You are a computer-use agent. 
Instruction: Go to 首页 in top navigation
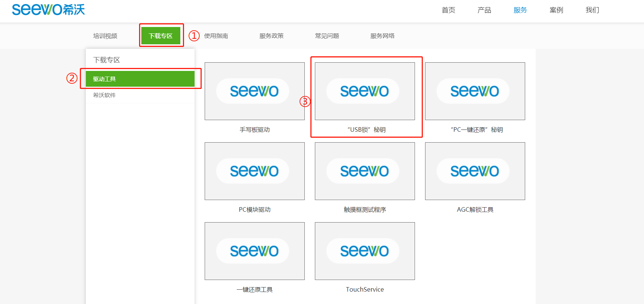tap(448, 10)
